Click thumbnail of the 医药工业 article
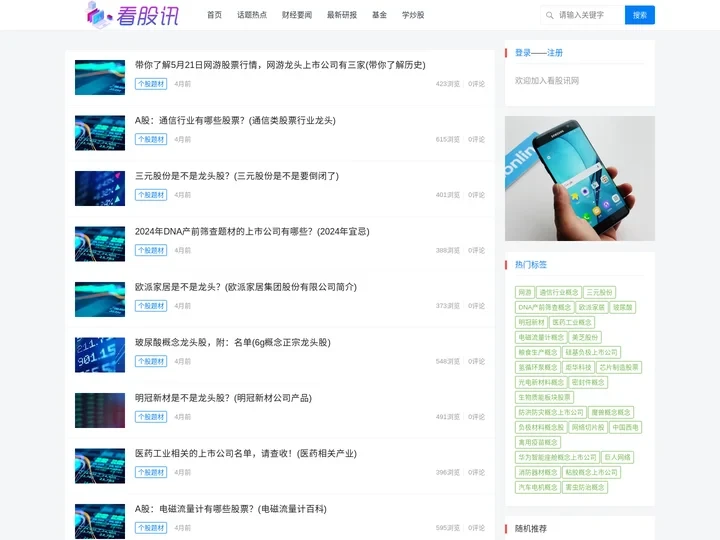Viewport: 720px width, 540px height. (x=100, y=466)
